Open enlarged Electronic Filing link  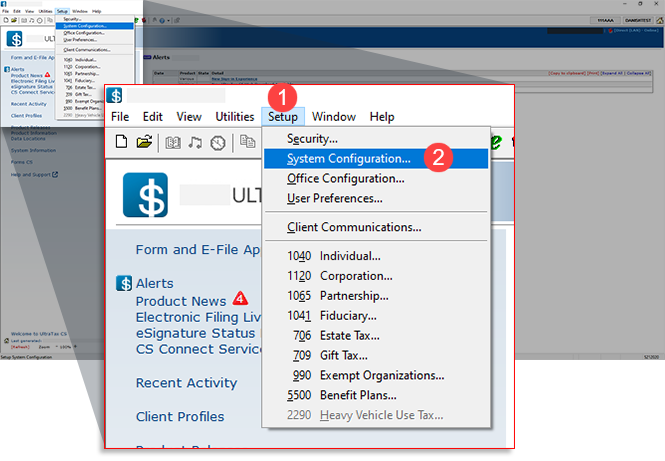198,317
